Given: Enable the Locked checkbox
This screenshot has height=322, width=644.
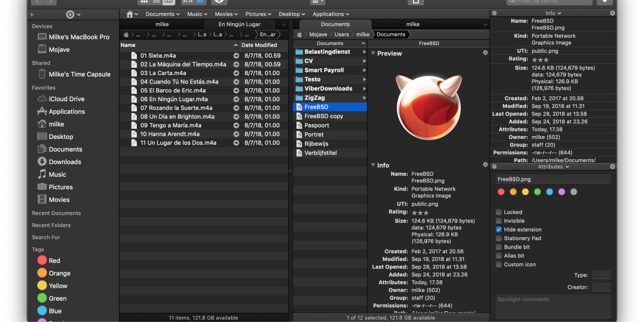Looking at the screenshot, I should click(x=499, y=212).
